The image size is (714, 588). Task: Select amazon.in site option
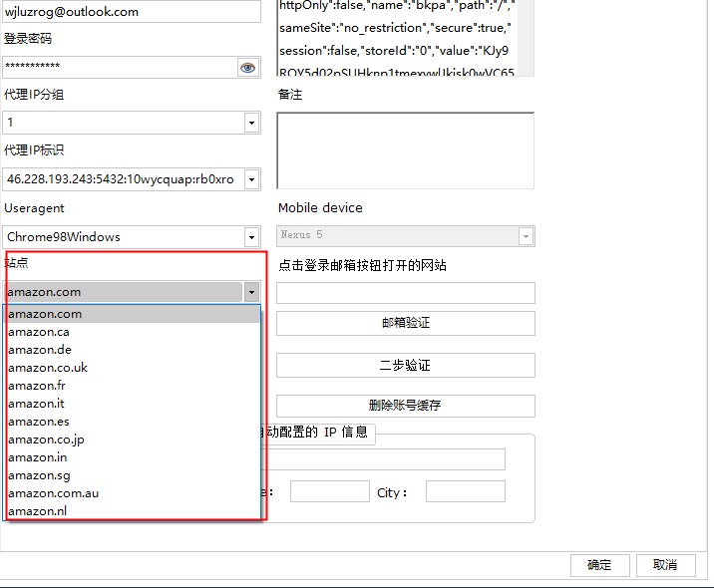[132, 456]
